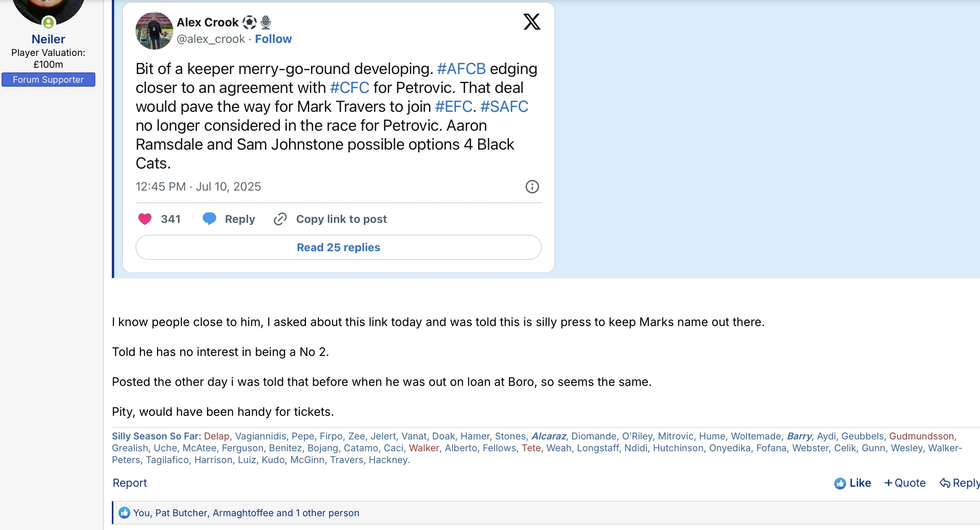The width and height of the screenshot is (980, 530).
Task: Click the blue speech bubble reply icon
Action: point(209,219)
